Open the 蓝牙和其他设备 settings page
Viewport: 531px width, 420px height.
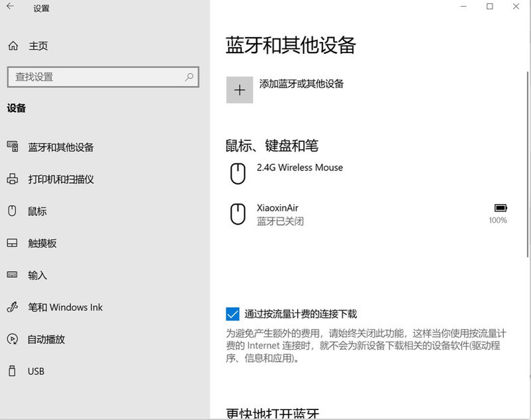tap(60, 148)
